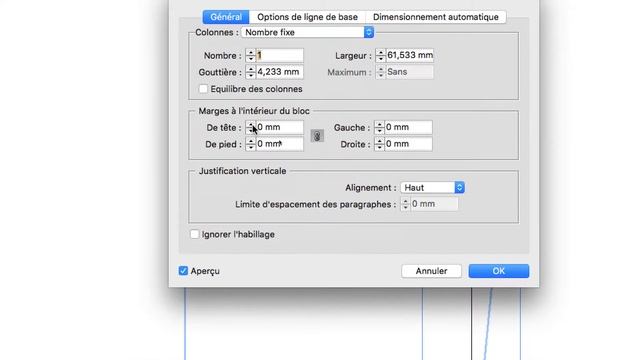Click the Maximum stepper arrows
Image resolution: width=640 pixels, height=360 pixels.
click(380, 72)
